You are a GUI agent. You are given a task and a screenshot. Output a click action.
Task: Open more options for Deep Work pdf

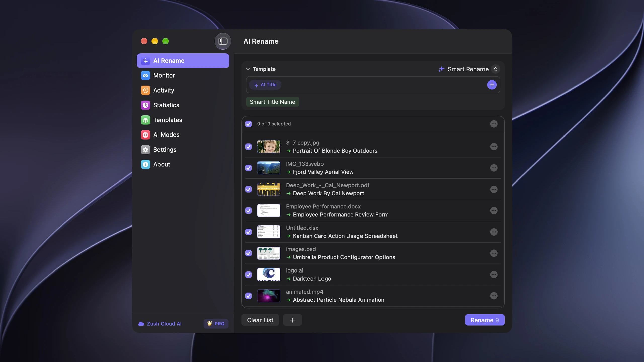coord(494,189)
